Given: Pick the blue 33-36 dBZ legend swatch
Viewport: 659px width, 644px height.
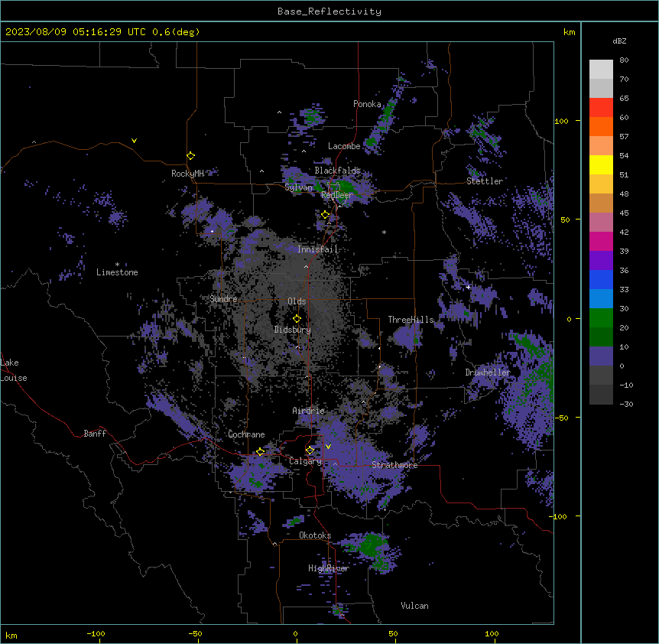Looking at the screenshot, I should pyautogui.click(x=601, y=279).
